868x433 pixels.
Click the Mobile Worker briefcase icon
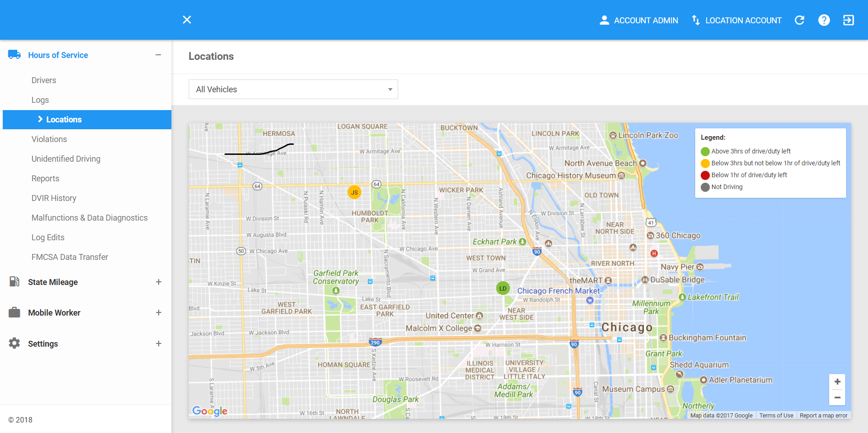point(14,312)
